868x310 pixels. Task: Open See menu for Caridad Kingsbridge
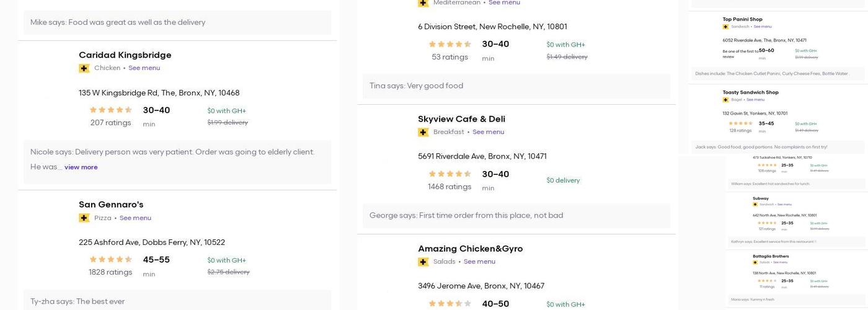(x=144, y=68)
